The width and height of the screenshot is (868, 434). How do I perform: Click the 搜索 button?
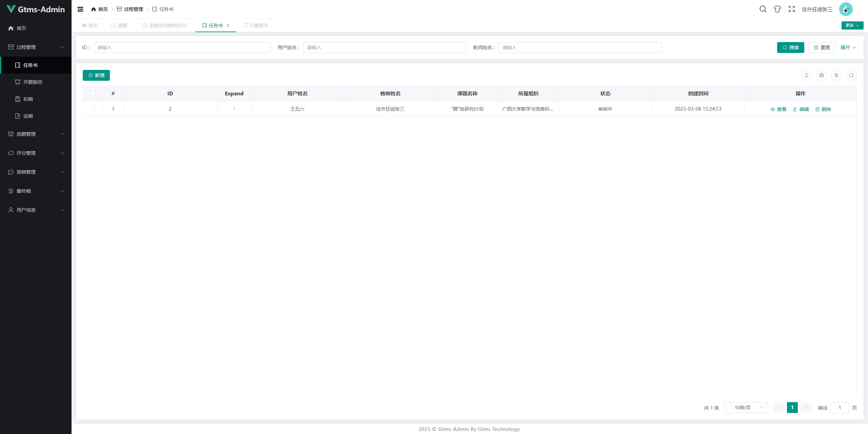coord(791,48)
